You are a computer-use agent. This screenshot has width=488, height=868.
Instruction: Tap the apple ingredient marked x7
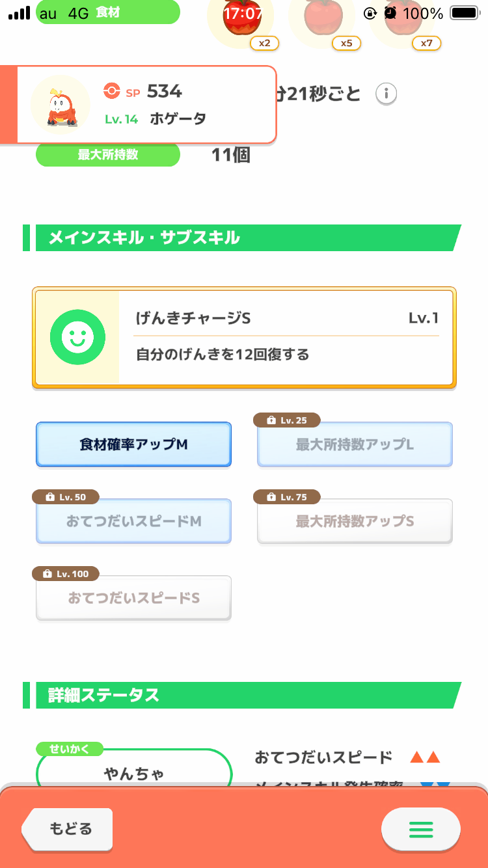402,21
